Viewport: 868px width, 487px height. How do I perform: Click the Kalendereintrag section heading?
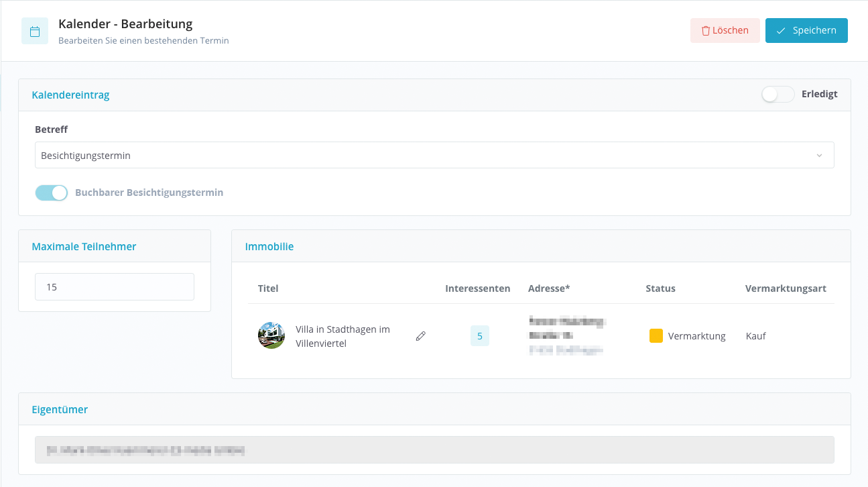[70, 95]
